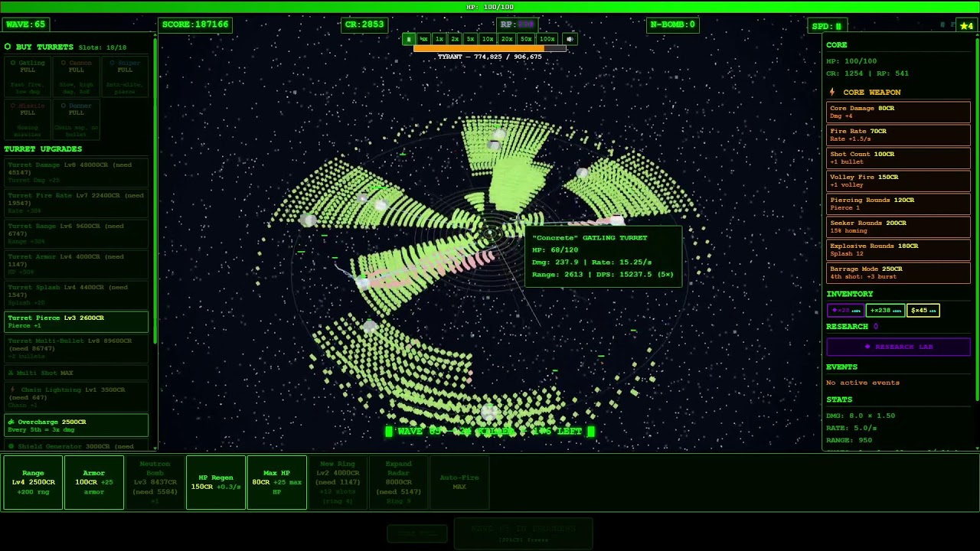Buy Piercing Rounds for 120CR
Screen dimensions: 980x551
(x=898, y=204)
